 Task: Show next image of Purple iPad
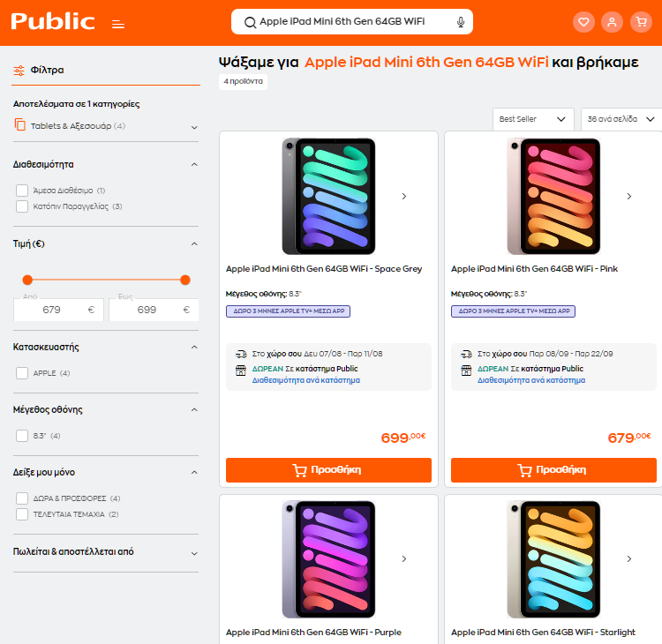pyautogui.click(x=404, y=558)
